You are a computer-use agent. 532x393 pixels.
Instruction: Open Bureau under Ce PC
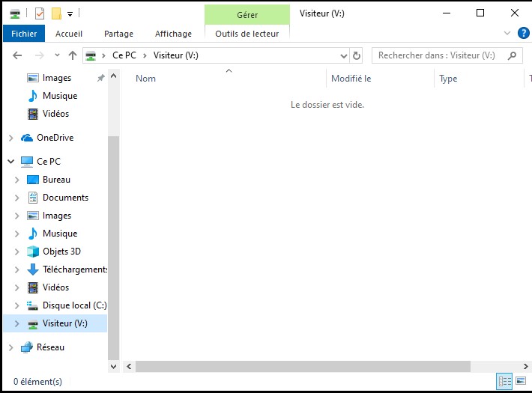tap(57, 180)
